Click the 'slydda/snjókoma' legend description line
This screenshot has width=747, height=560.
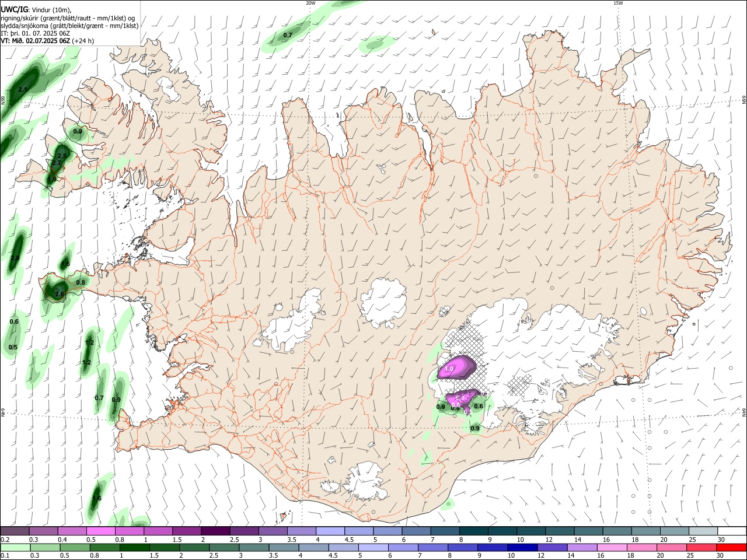[x=69, y=26]
